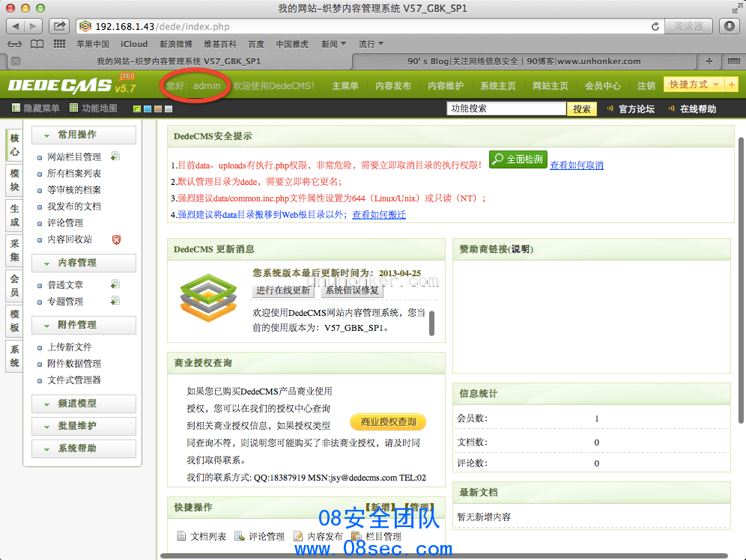Open the 查看如何搬迁 link
746x560 pixels.
[x=379, y=215]
